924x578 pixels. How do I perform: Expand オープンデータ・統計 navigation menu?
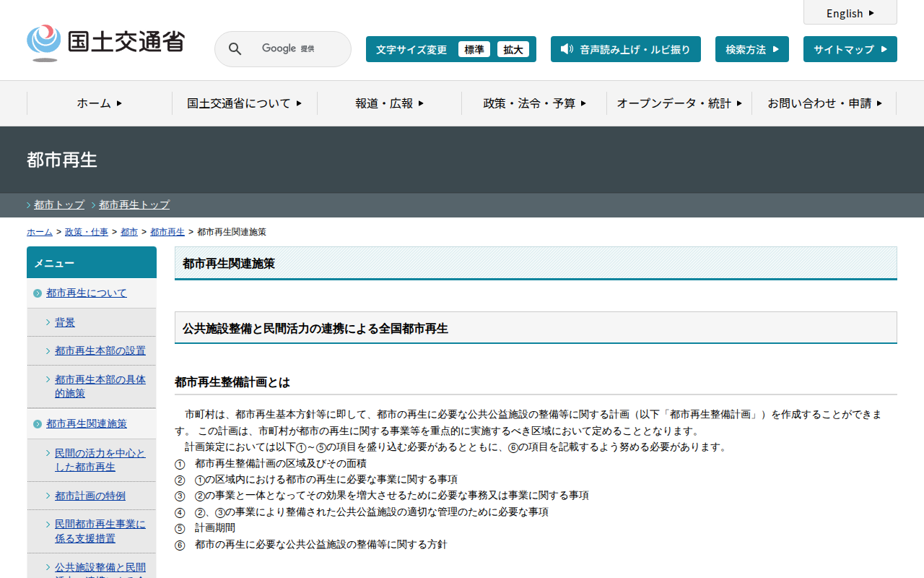[679, 103]
